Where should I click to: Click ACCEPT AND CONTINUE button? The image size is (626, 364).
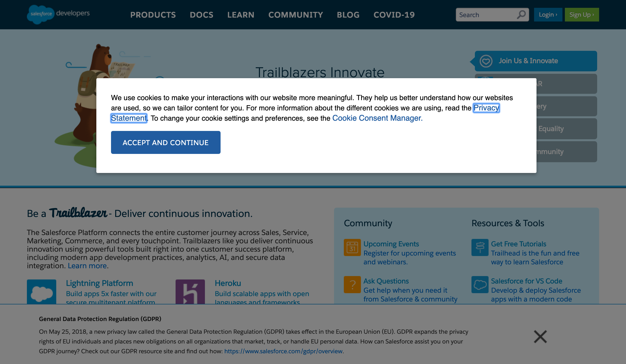166,142
